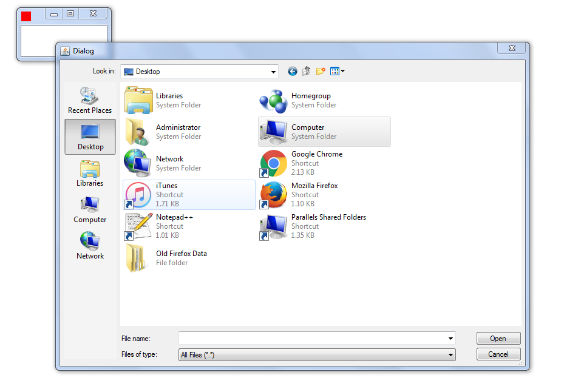
Task: Click the Cancel button
Action: [x=498, y=354]
